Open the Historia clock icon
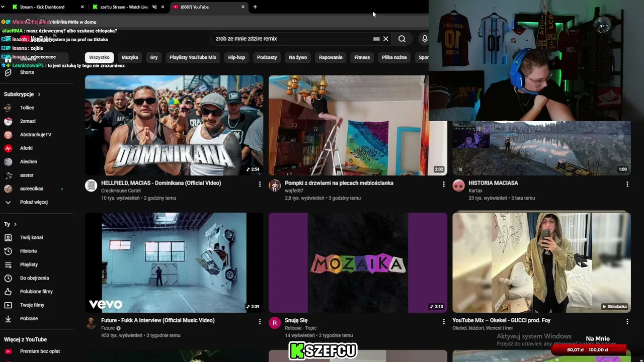 [8, 251]
